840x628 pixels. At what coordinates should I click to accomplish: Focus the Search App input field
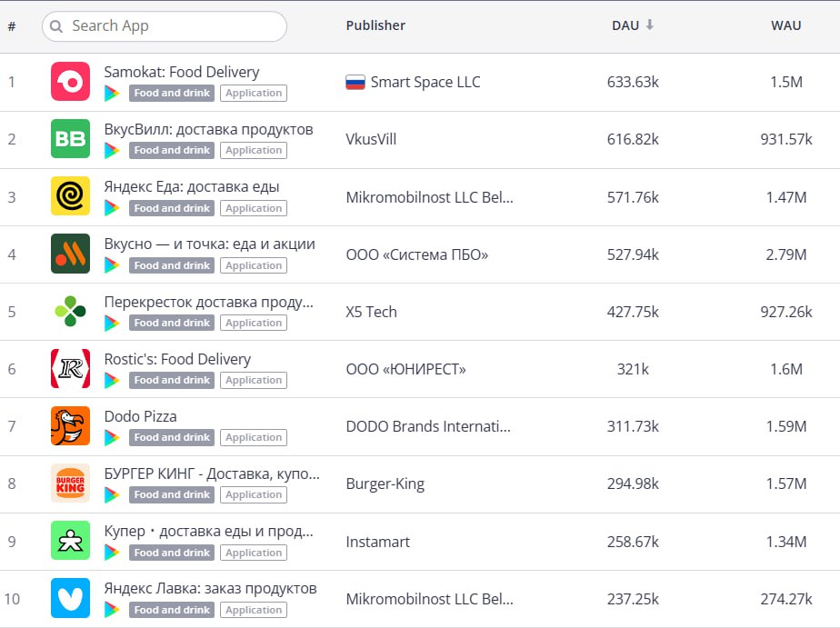click(164, 26)
